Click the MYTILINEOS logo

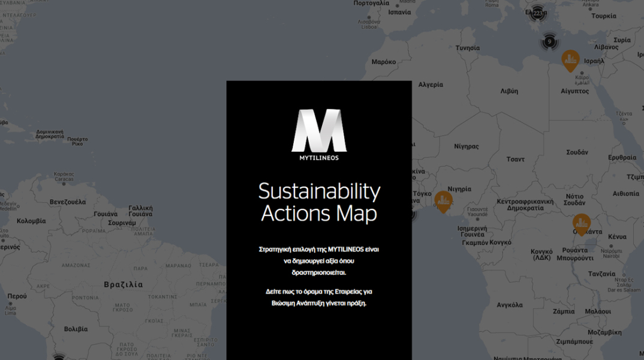tap(319, 135)
